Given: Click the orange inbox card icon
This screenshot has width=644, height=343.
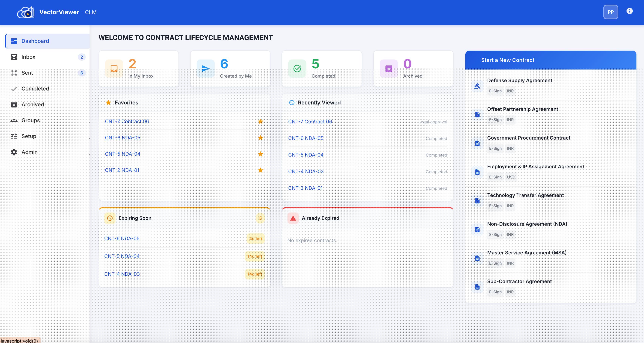Looking at the screenshot, I should click(x=114, y=69).
